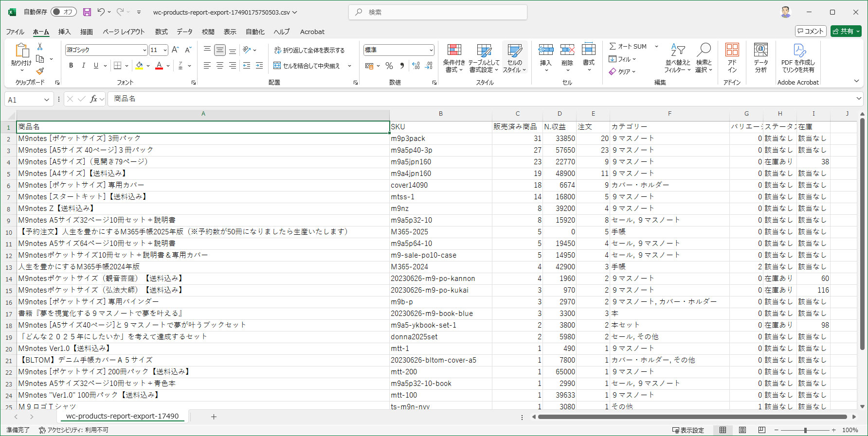The width and height of the screenshot is (868, 436).
Task: Switch to the Data (データ) tab
Action: tap(184, 32)
